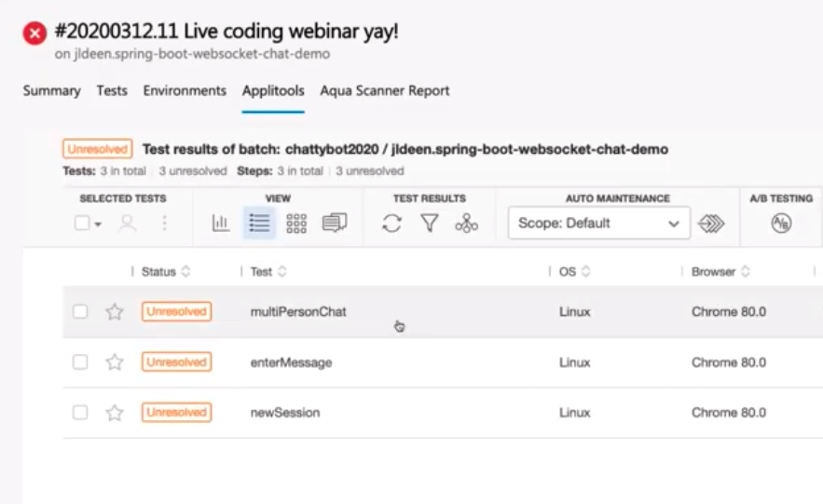Open the enterMessage test result
823x504 pixels.
pos(291,362)
